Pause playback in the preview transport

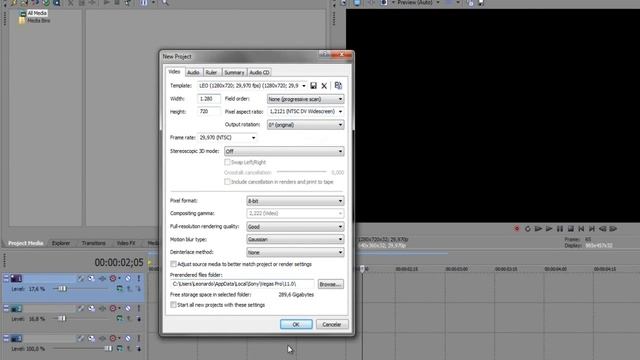point(560,229)
